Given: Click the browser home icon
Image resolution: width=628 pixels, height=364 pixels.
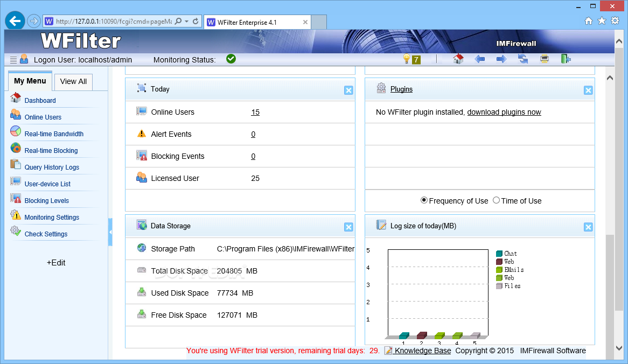Looking at the screenshot, I should tap(588, 21).
